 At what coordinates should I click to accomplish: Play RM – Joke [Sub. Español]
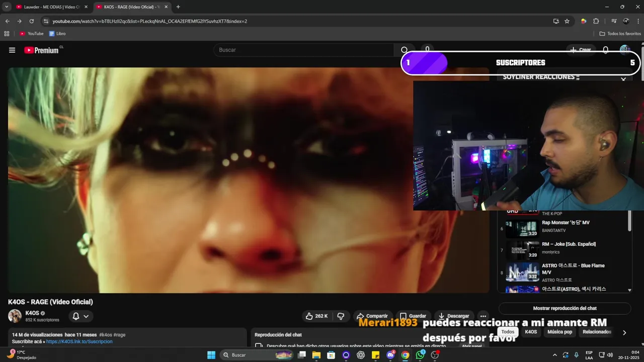pos(569,244)
